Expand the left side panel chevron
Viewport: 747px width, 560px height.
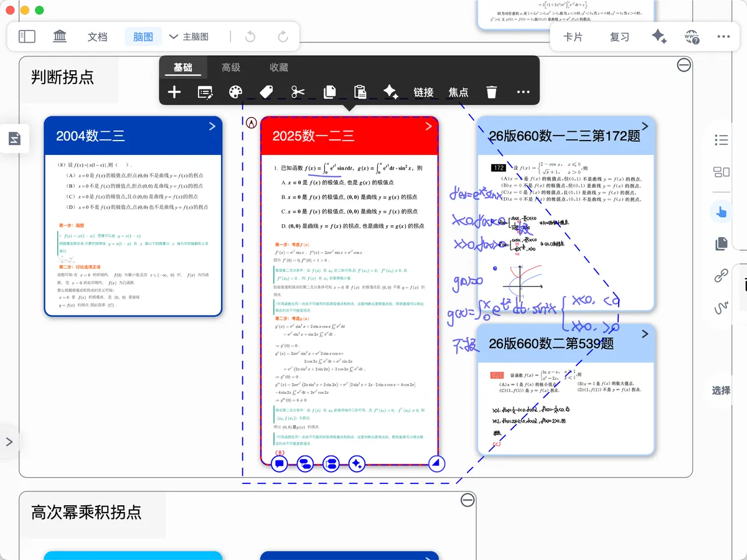(x=9, y=442)
